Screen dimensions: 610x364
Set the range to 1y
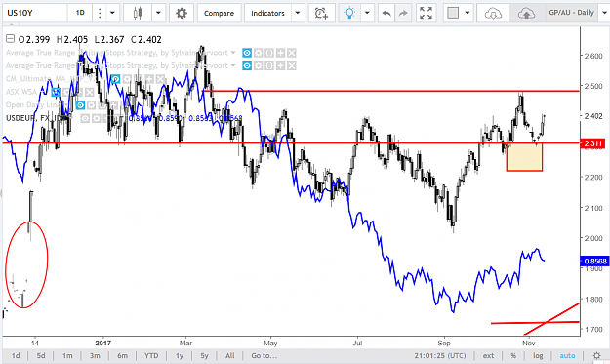click(x=179, y=355)
